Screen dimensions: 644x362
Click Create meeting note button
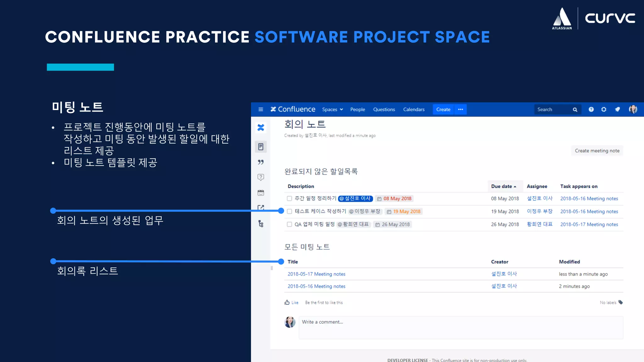coord(597,151)
